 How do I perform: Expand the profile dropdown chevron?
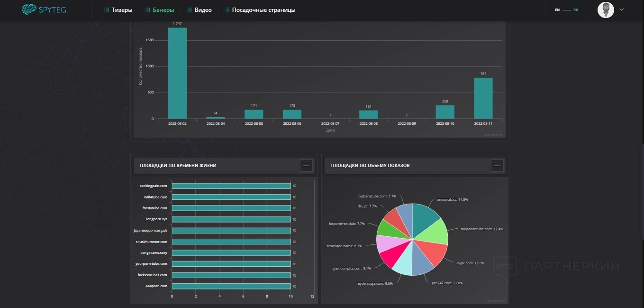click(x=622, y=9)
